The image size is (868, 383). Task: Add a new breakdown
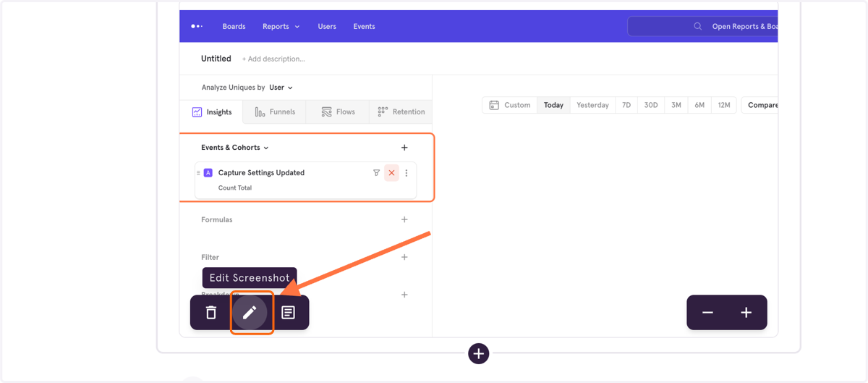404,295
